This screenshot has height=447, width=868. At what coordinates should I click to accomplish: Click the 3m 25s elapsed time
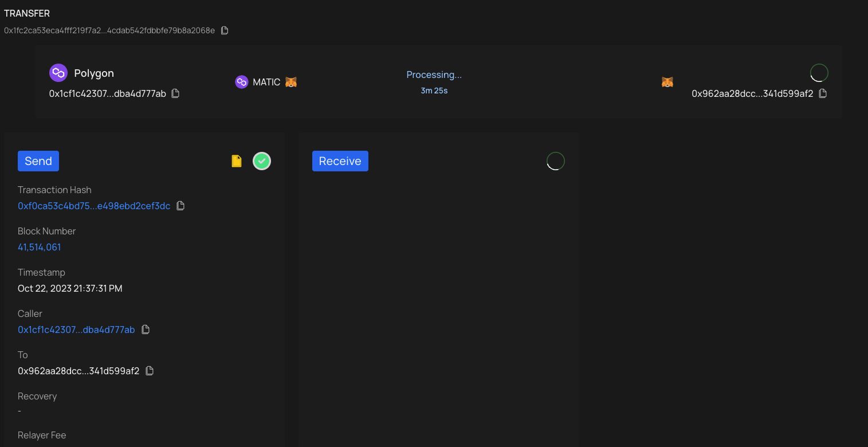(x=434, y=91)
